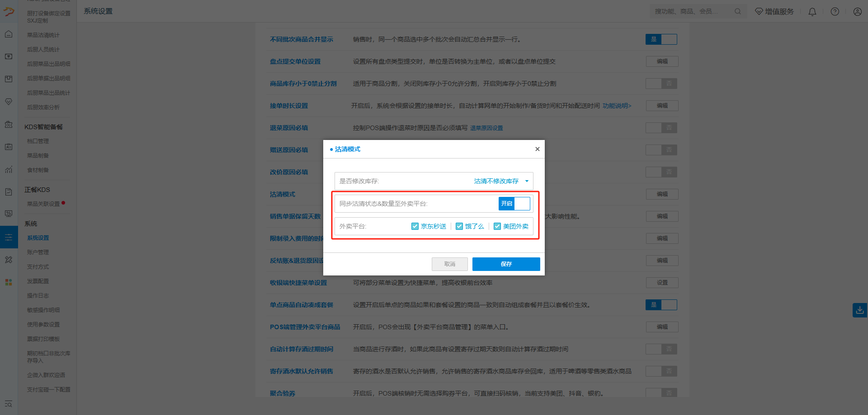The image size is (868, 415).
Task: Select 敏感操作明细 in the sidebar menu
Action: [x=43, y=310]
